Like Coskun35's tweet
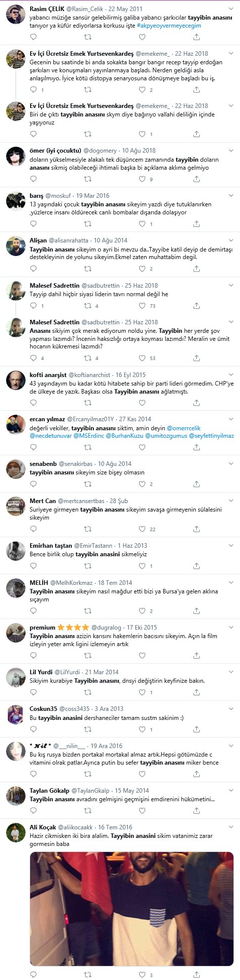 pos(142,729)
